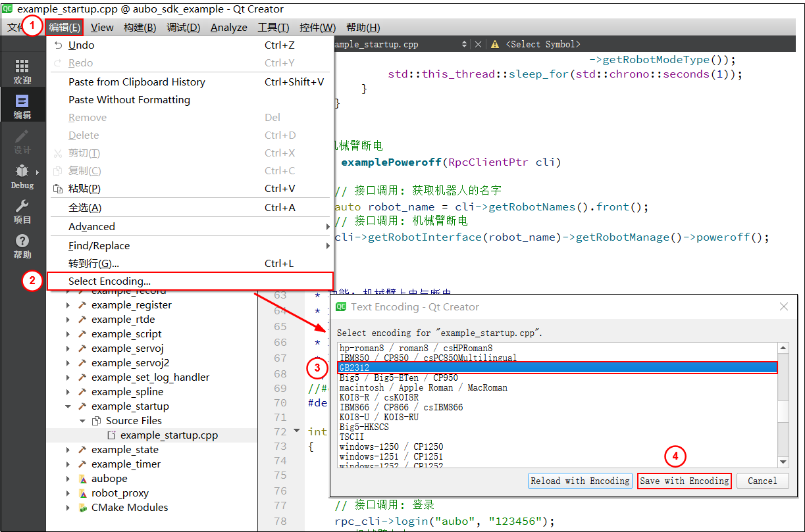Select example_timer in project tree

click(x=126, y=464)
